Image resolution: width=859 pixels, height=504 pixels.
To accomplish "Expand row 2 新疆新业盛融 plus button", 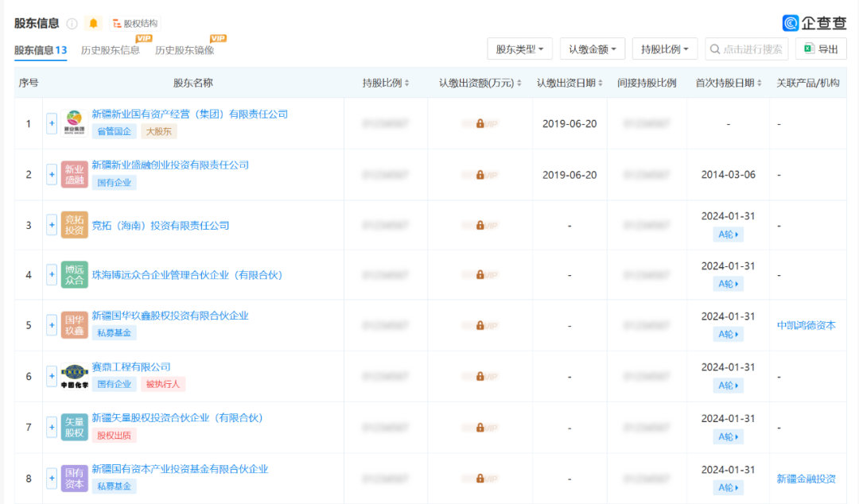I will coord(52,175).
